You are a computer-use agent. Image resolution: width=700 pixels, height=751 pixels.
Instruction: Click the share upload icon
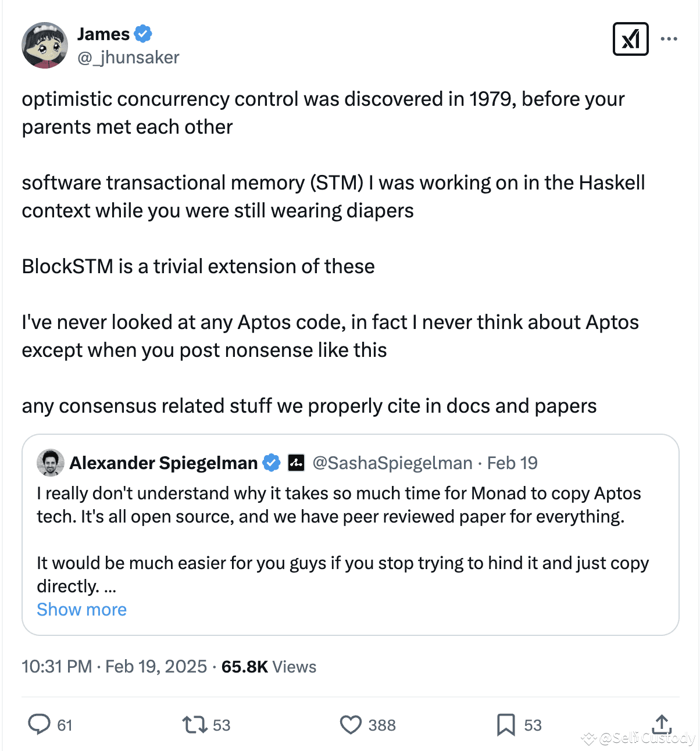[x=662, y=724]
